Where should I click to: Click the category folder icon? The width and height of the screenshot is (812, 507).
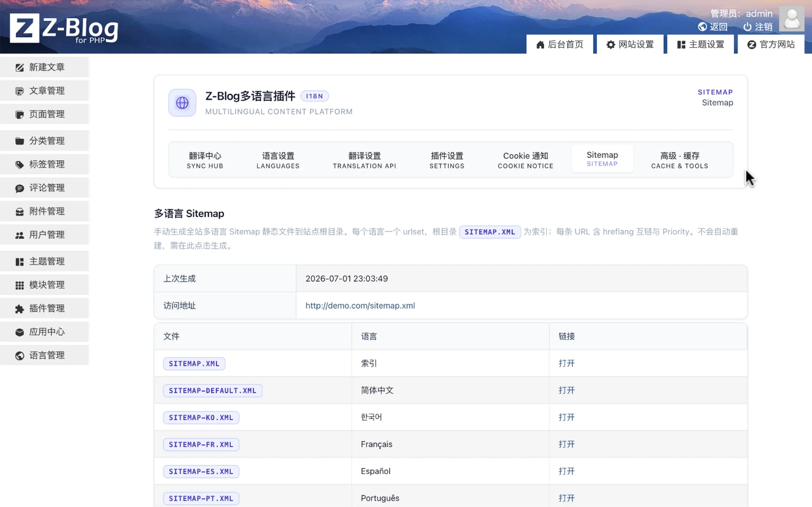click(x=19, y=141)
